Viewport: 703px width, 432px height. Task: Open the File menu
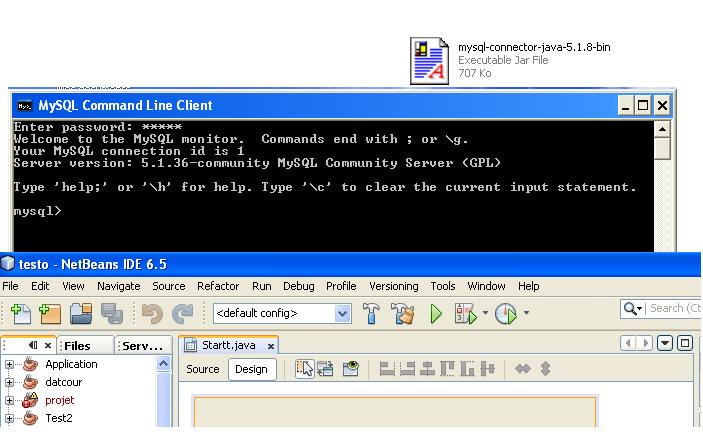coord(10,286)
